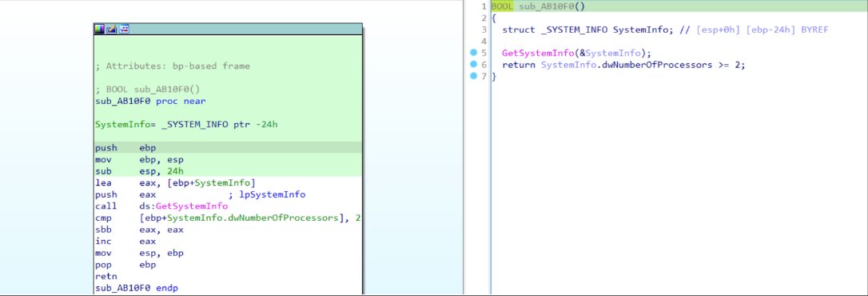Click line number 3 in pseudocode gutter
This screenshot has height=296, width=868.
[484, 30]
